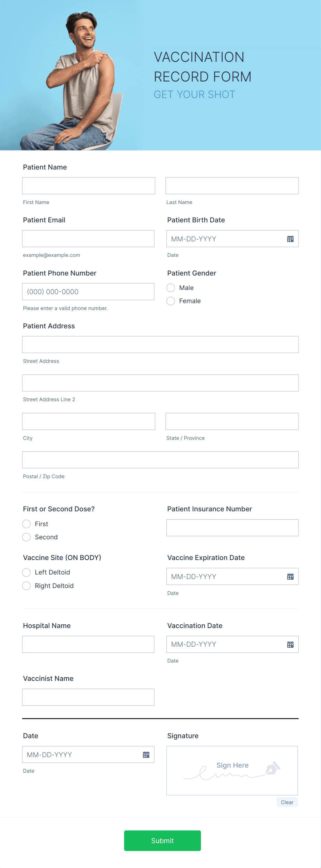Viewport: 321px width, 868px height.
Task: Open the Patient Birth Date calendar picker
Action: 290,239
